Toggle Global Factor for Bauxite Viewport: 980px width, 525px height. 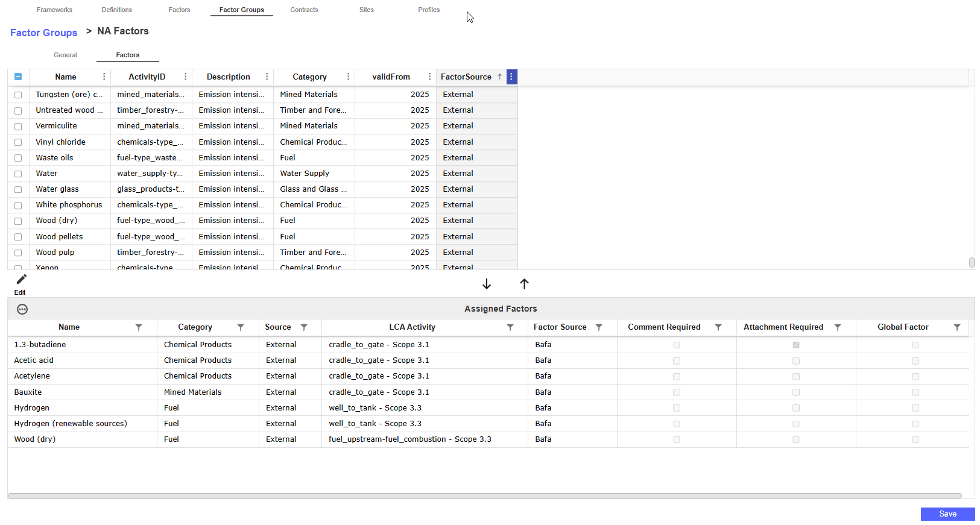tap(915, 392)
